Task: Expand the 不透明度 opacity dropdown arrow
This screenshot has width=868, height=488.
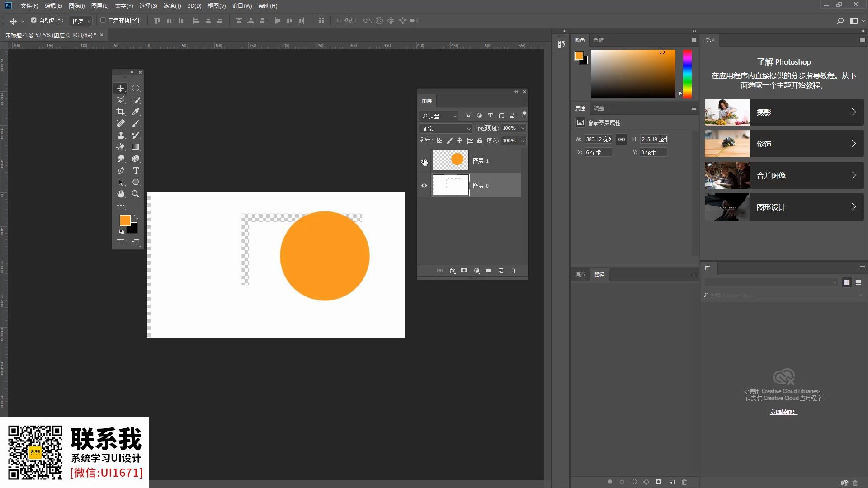Action: 523,128
